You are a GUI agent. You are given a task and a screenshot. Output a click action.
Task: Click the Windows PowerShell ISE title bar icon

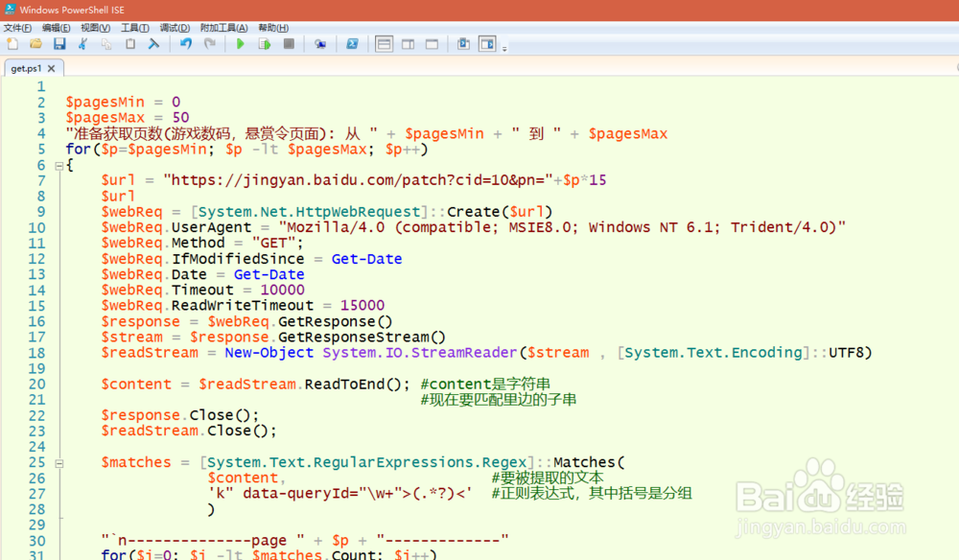point(10,10)
